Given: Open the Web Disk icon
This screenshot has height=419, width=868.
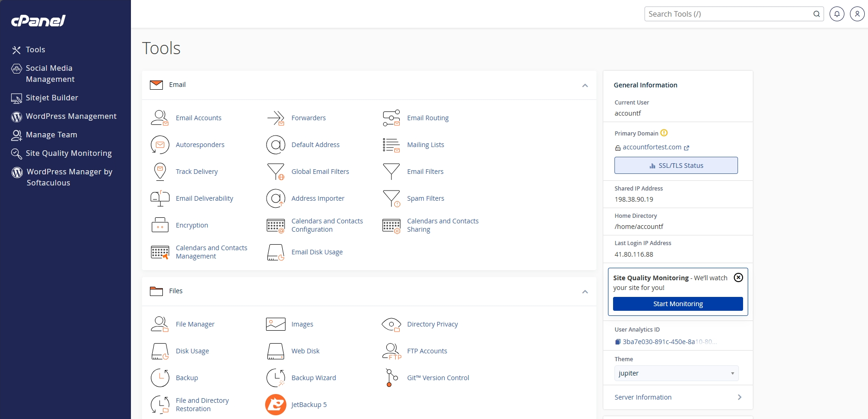Looking at the screenshot, I should 276,351.
